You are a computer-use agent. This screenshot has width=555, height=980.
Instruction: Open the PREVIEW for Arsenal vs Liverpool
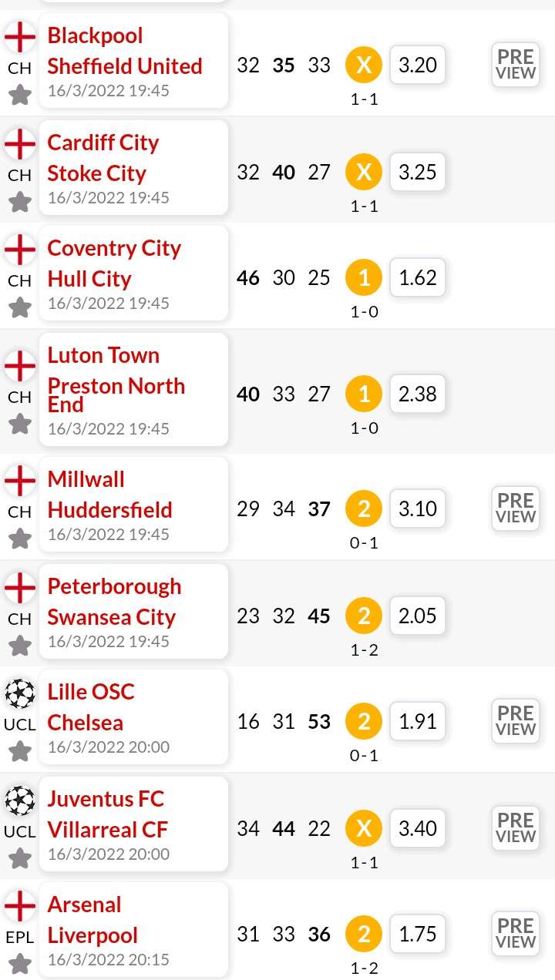pyautogui.click(x=515, y=934)
